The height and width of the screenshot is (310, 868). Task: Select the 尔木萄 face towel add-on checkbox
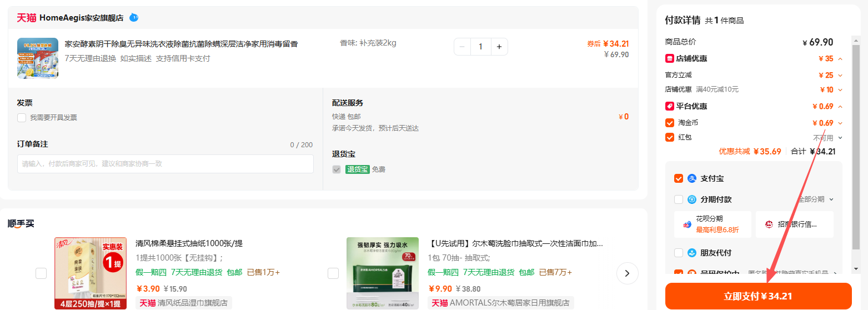(333, 273)
